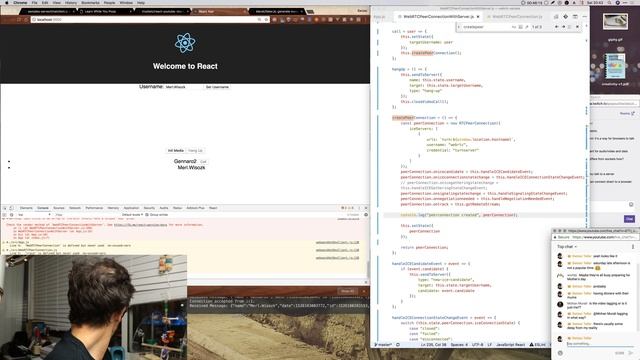This screenshot has width=640, height=360.
Task: Click the Username text field
Action: coord(183,87)
